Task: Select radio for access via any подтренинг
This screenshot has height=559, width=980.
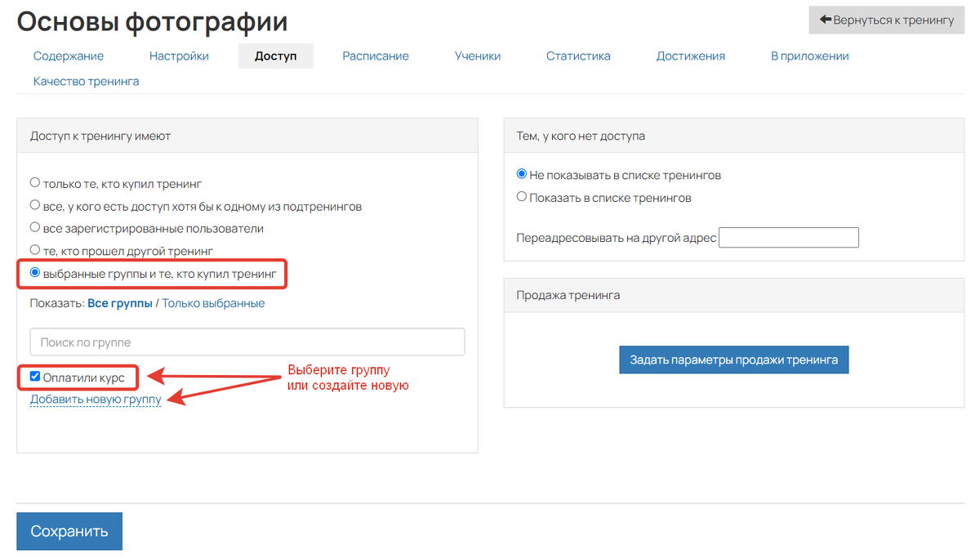Action: (x=34, y=205)
